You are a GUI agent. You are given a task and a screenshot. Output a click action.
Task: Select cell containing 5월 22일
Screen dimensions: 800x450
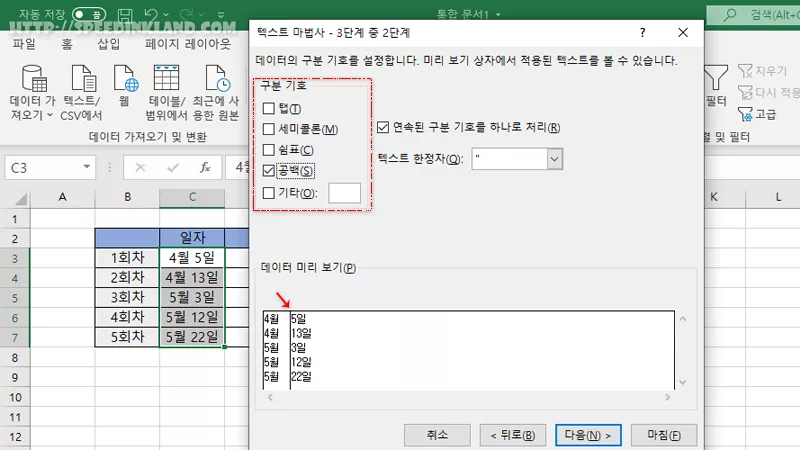coord(192,337)
